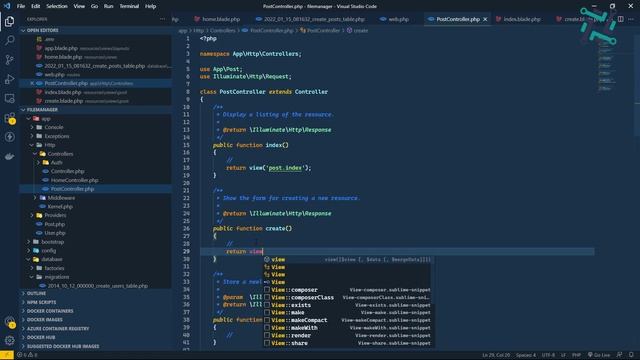The width and height of the screenshot is (640, 360).
Task: Open the Extensions view
Action: pyautogui.click(x=9, y=118)
